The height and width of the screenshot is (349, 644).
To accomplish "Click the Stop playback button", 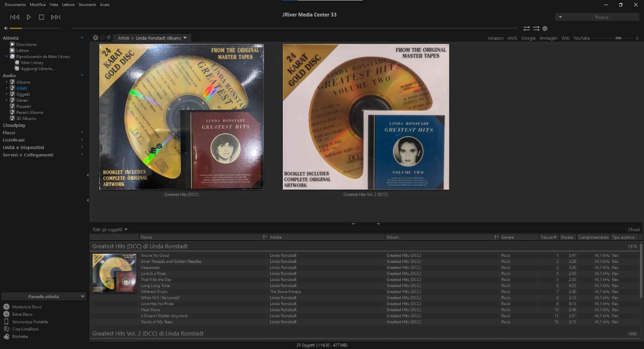I will pos(41,17).
